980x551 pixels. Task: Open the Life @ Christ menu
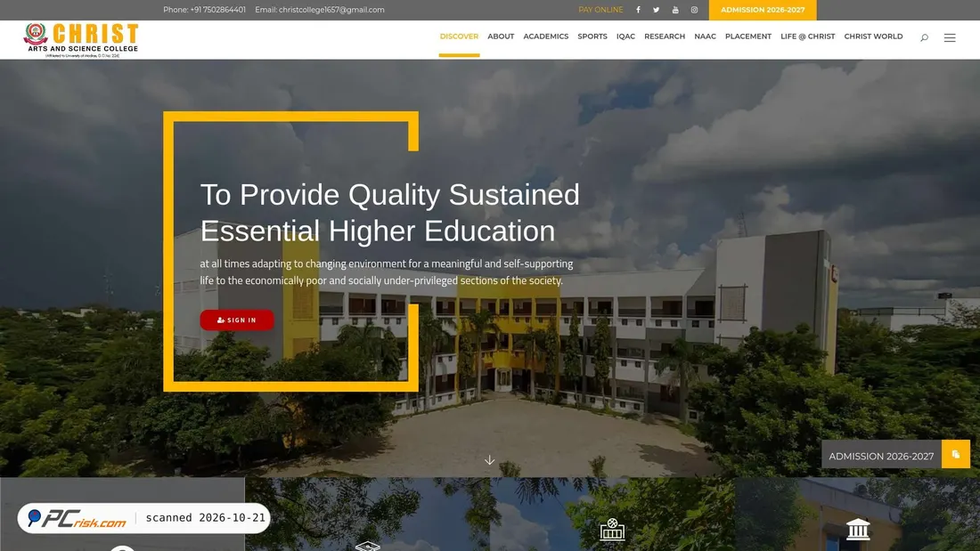pos(807,36)
